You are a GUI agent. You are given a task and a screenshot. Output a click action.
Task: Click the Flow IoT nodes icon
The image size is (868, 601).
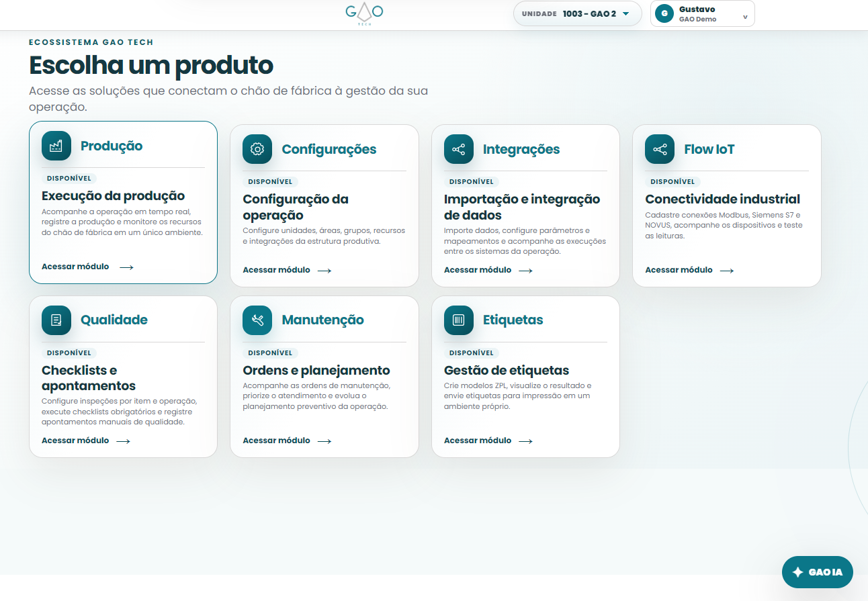660,149
